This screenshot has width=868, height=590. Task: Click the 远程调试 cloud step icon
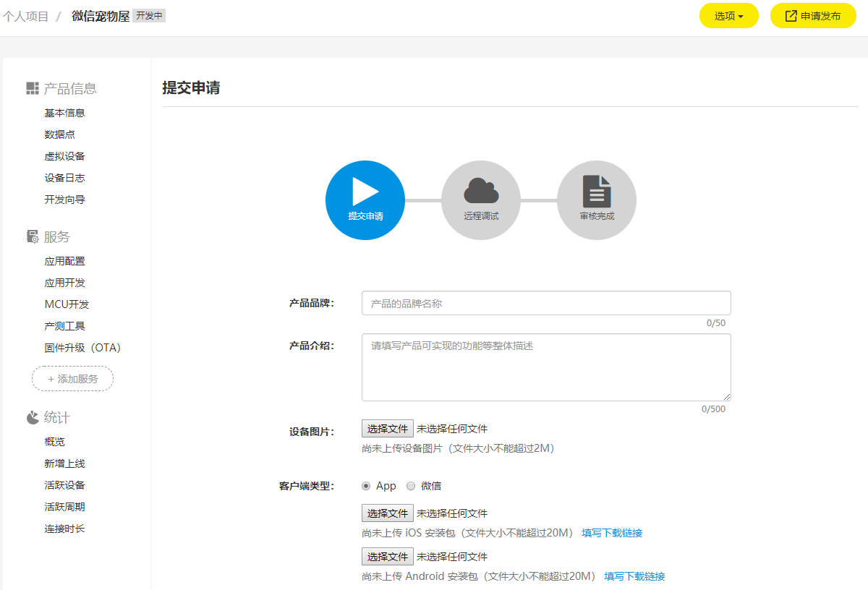pyautogui.click(x=481, y=189)
